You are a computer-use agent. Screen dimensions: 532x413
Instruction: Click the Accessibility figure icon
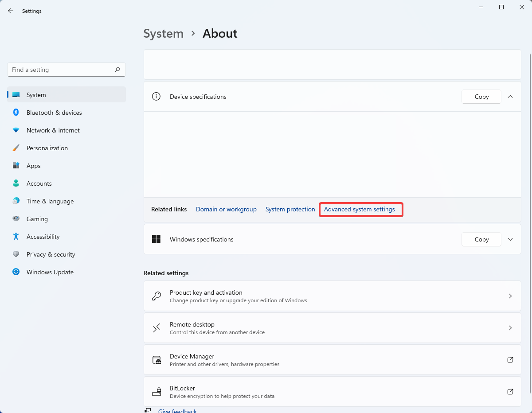pyautogui.click(x=16, y=237)
